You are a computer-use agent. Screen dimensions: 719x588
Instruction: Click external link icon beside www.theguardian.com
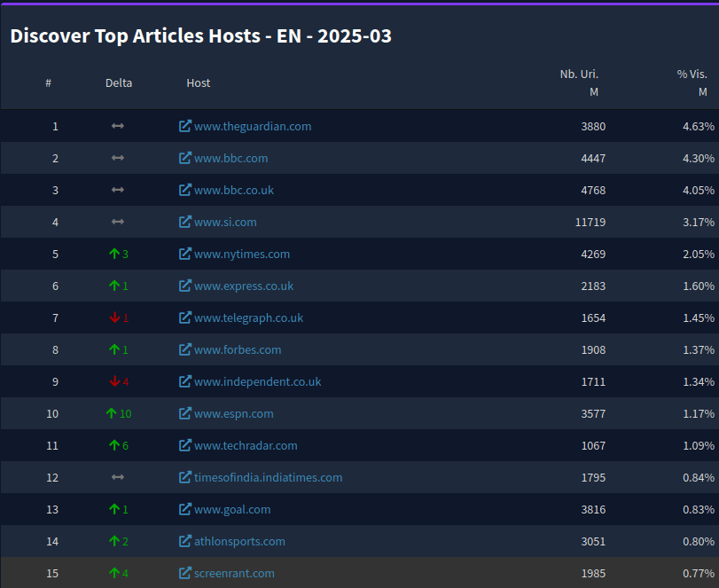click(x=184, y=126)
